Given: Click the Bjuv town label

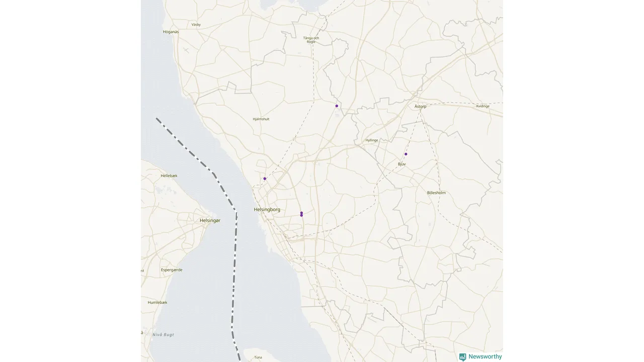Looking at the screenshot, I should pyautogui.click(x=401, y=164).
